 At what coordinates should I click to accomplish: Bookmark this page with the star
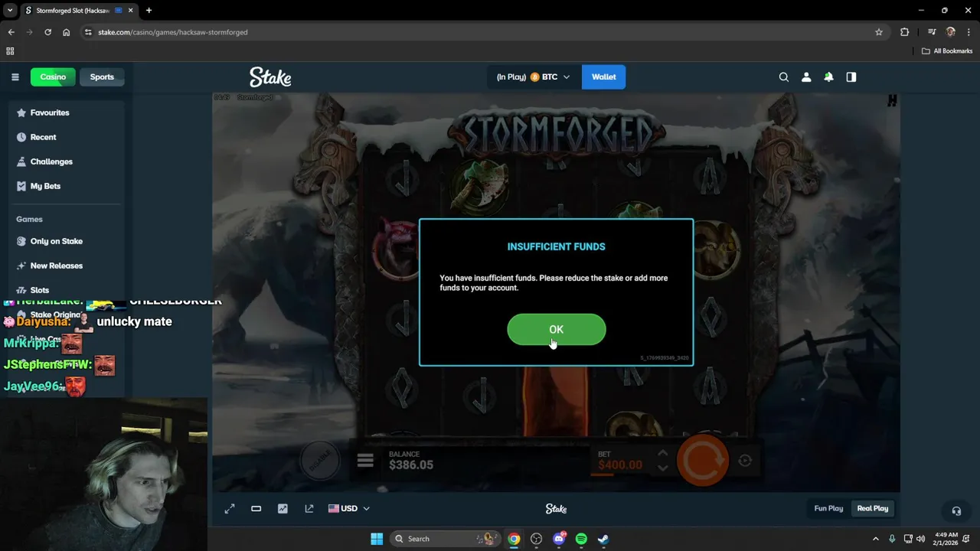879,32
